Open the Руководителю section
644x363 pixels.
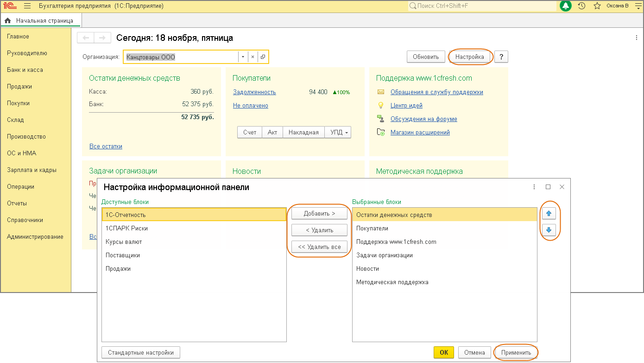click(x=27, y=53)
